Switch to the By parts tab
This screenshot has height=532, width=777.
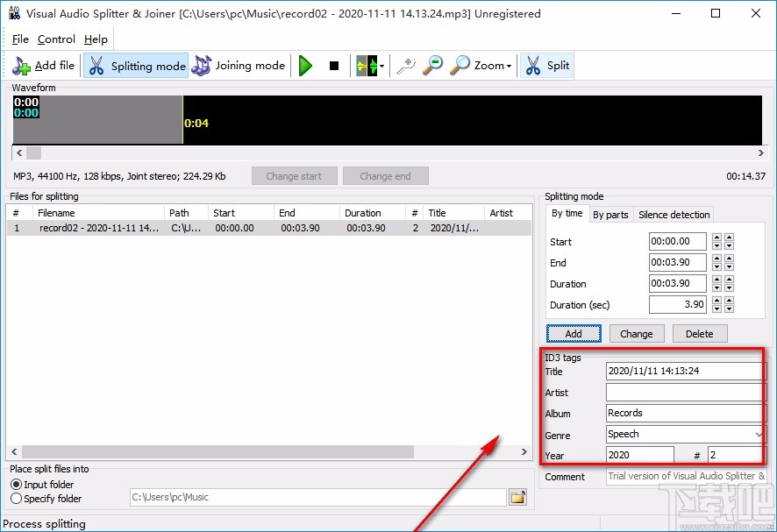coord(610,215)
